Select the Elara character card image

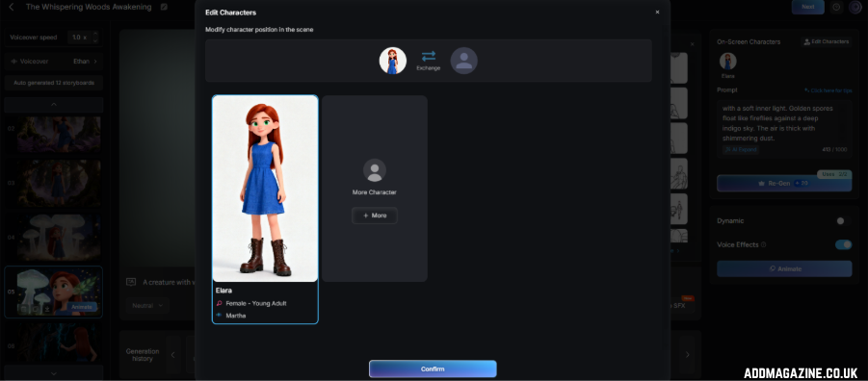coord(265,189)
